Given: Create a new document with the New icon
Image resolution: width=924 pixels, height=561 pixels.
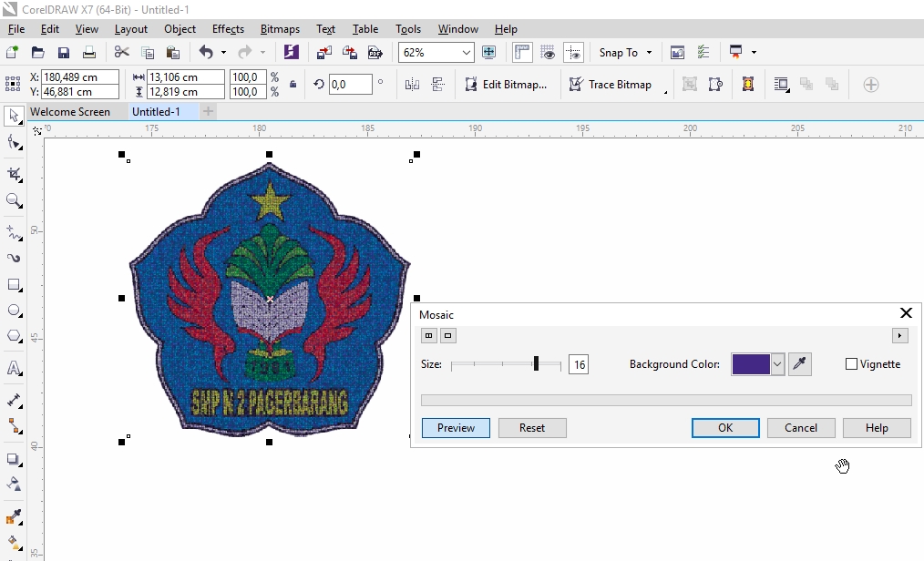Looking at the screenshot, I should tap(12, 53).
